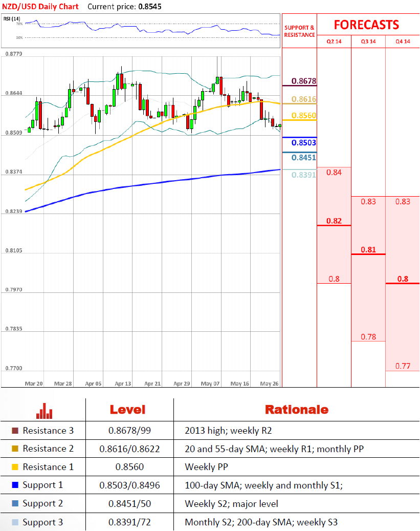Viewport: 420px width, 531px height.
Task: Click the rationale '2013 high; weekly R2'
Action: pyautogui.click(x=228, y=431)
